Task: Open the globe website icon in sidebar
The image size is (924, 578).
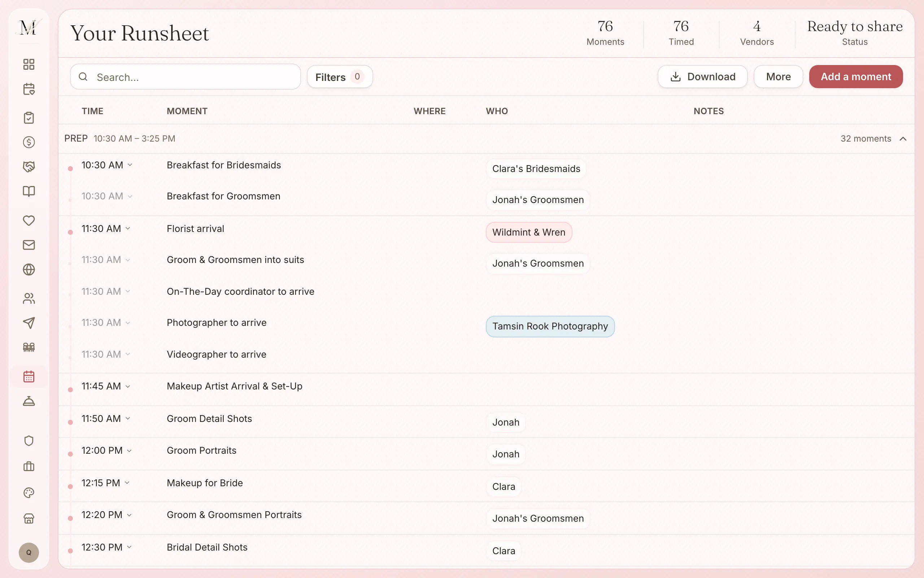Action: pyautogui.click(x=29, y=269)
